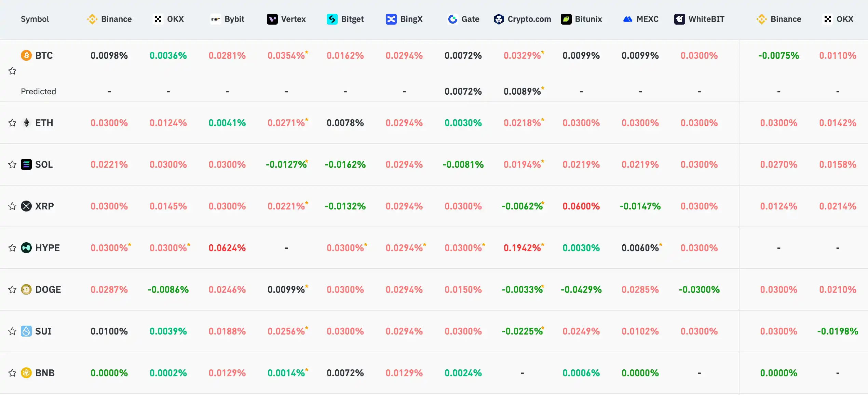This screenshot has height=395, width=868.
Task: Star ETH as a favorite
Action: tap(12, 123)
